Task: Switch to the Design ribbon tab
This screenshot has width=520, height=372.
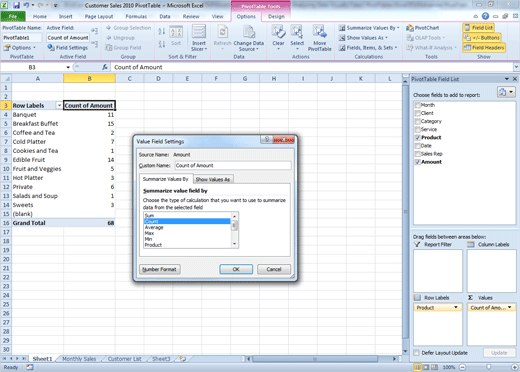Action: click(276, 16)
